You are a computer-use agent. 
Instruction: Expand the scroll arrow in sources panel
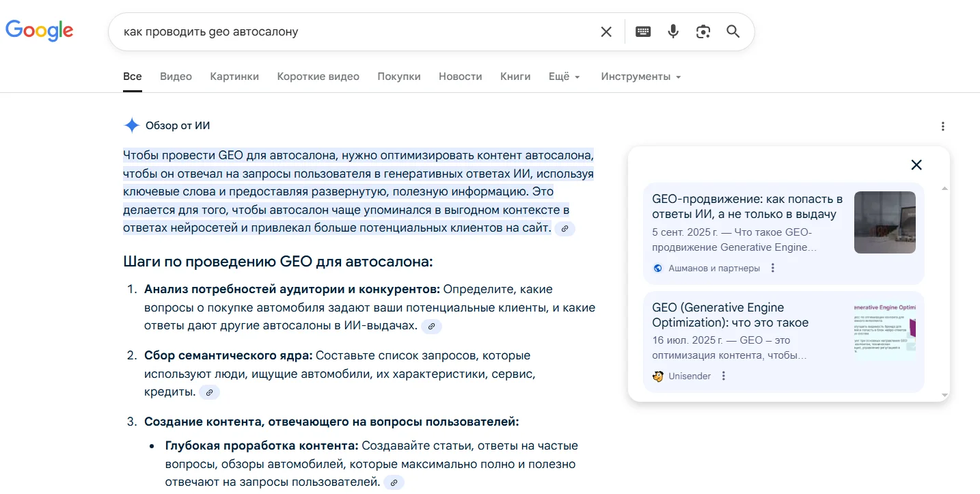[x=944, y=395]
